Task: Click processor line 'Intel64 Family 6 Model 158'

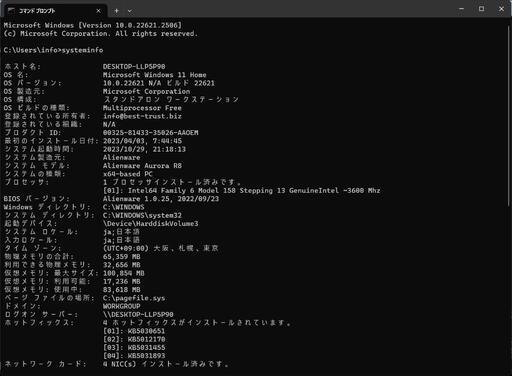Action: click(182, 191)
